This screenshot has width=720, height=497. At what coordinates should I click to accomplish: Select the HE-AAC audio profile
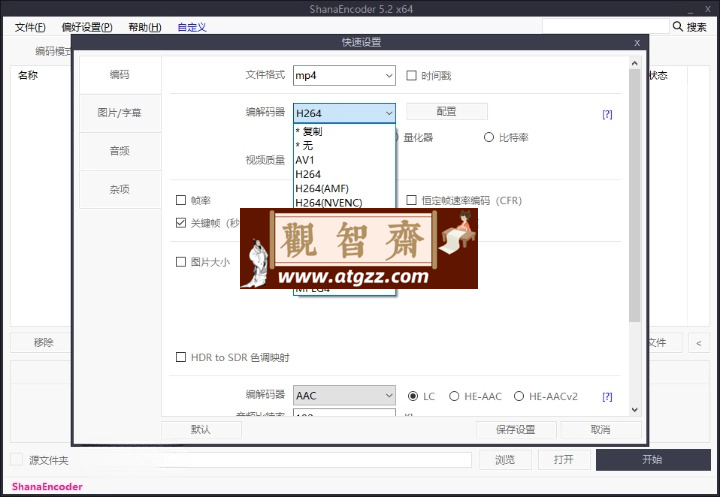(454, 396)
